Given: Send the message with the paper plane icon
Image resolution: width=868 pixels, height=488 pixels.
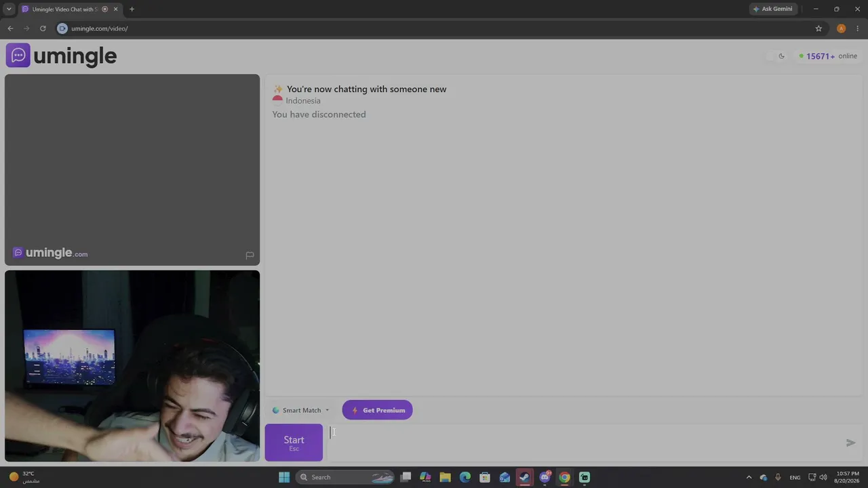Looking at the screenshot, I should tap(850, 443).
